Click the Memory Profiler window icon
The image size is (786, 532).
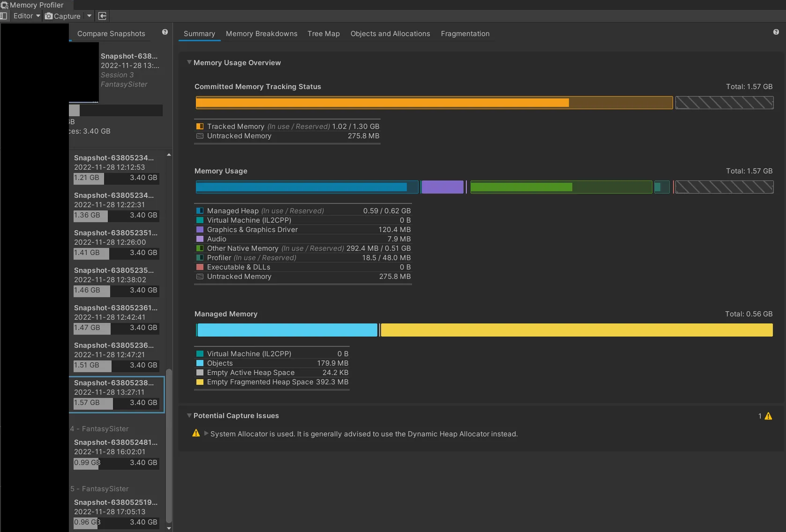pos(5,5)
